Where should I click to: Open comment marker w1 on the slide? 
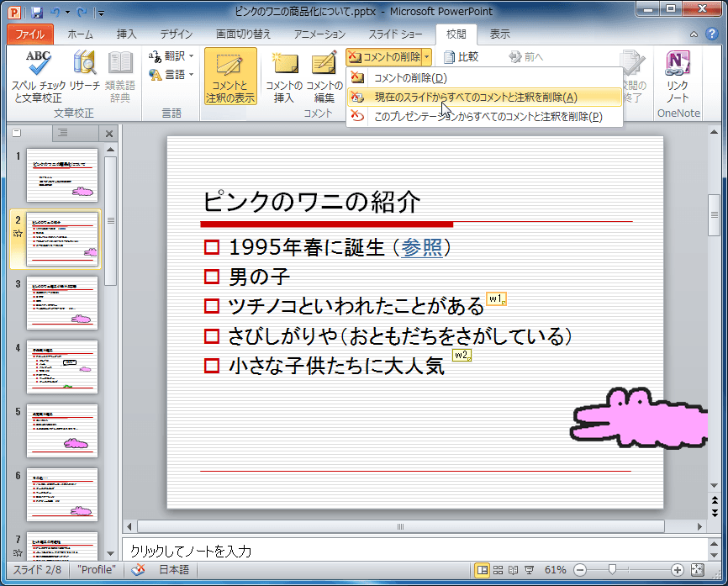coord(496,298)
